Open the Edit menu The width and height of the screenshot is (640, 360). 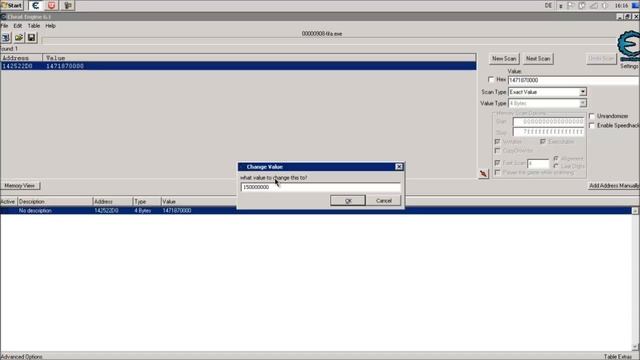click(18, 26)
